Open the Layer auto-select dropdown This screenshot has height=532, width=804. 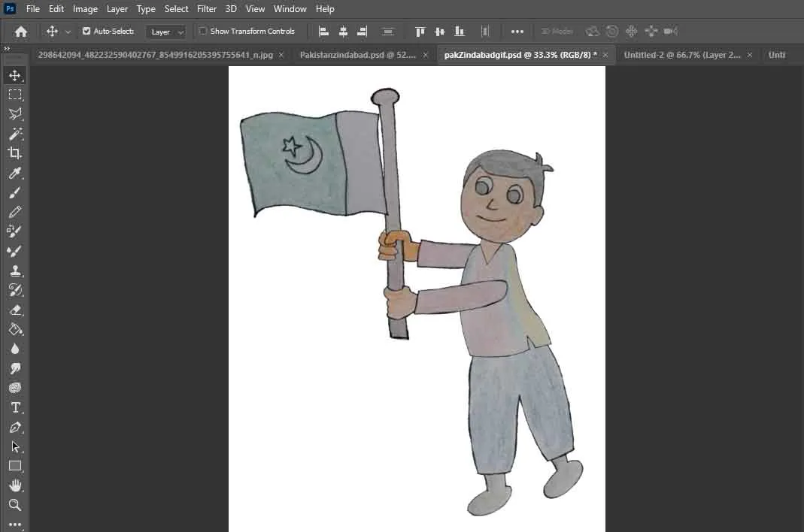click(166, 32)
